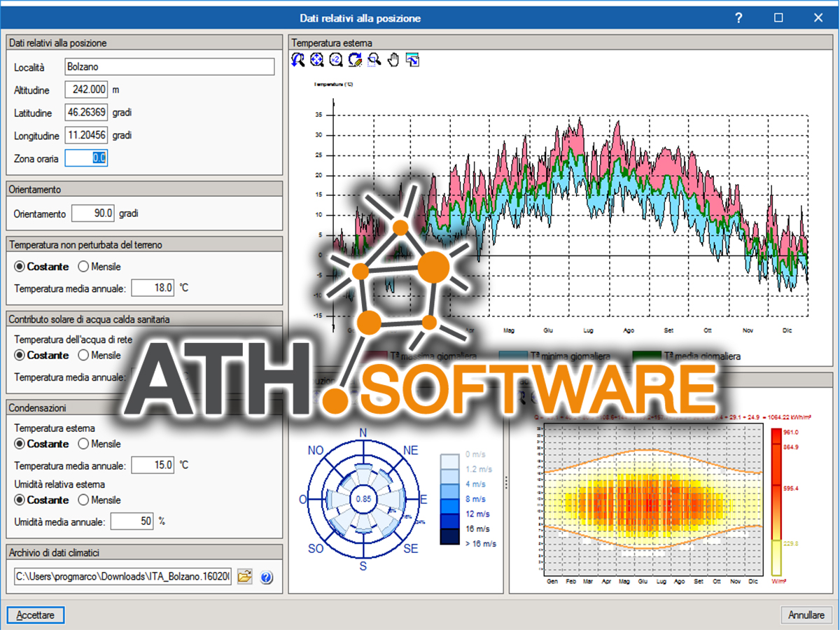This screenshot has width=840, height=630.
Task: Click the green Tª media giornaliera legend swatch
Action: click(645, 357)
